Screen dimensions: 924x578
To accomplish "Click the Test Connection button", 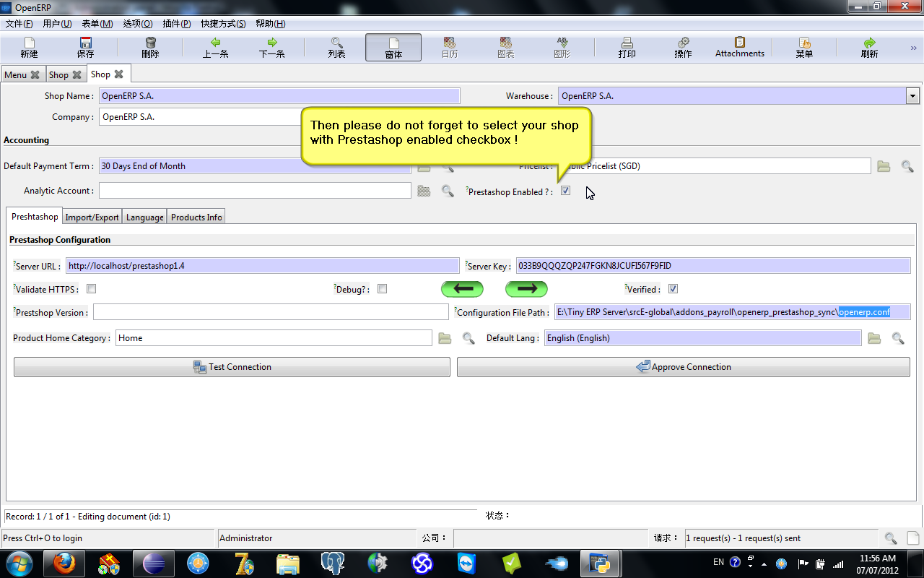I will click(232, 367).
